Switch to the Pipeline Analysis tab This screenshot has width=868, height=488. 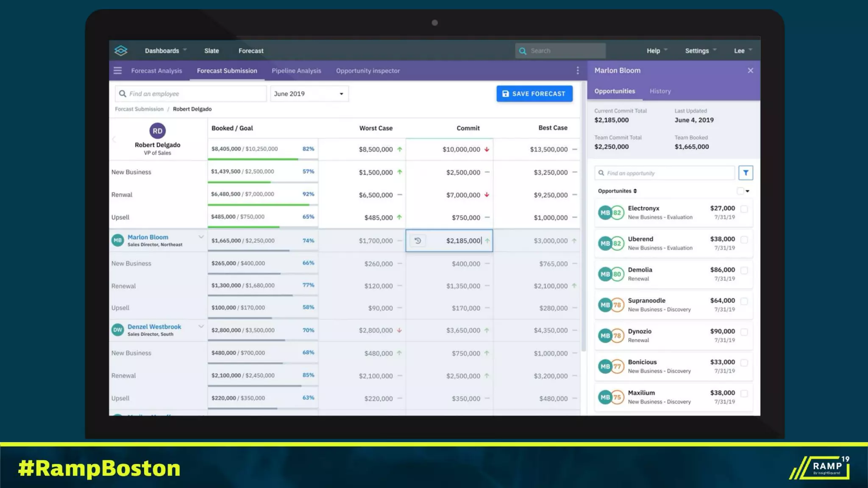point(296,71)
